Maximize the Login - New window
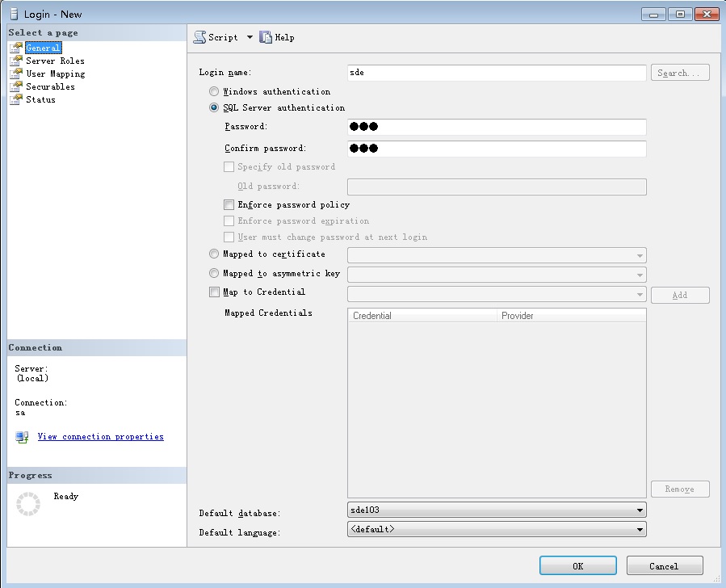This screenshot has height=588, width=726. pyautogui.click(x=680, y=15)
